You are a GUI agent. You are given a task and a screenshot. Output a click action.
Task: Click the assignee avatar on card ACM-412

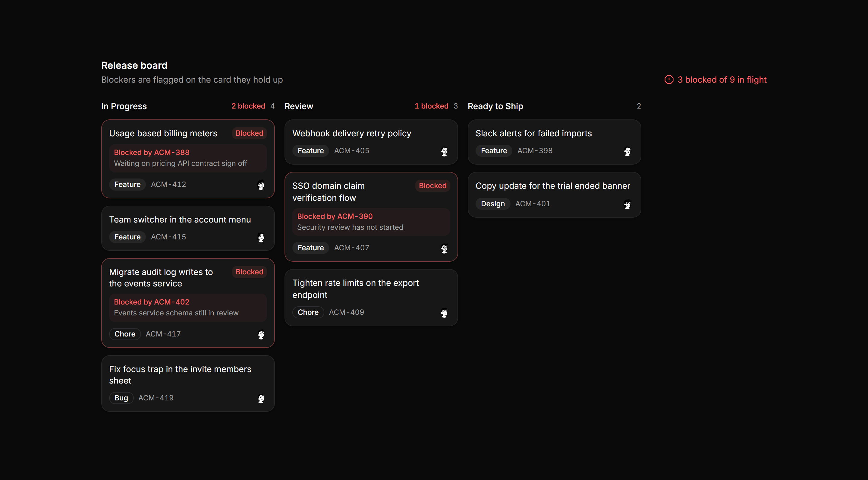(x=261, y=185)
